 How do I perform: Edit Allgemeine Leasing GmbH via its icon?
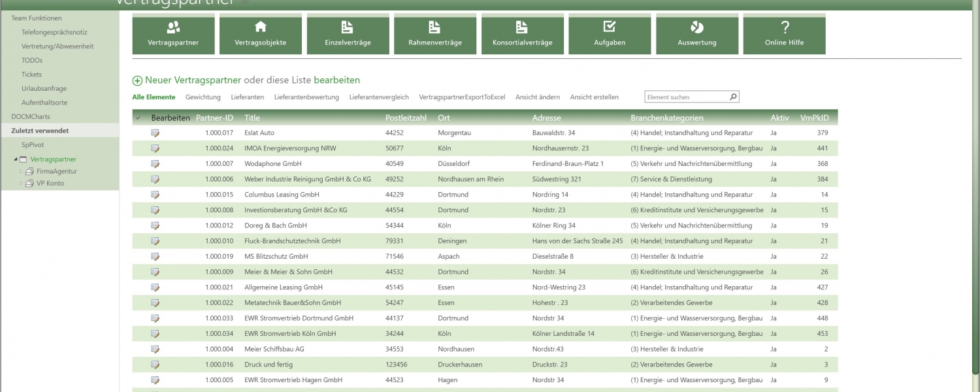pos(155,287)
